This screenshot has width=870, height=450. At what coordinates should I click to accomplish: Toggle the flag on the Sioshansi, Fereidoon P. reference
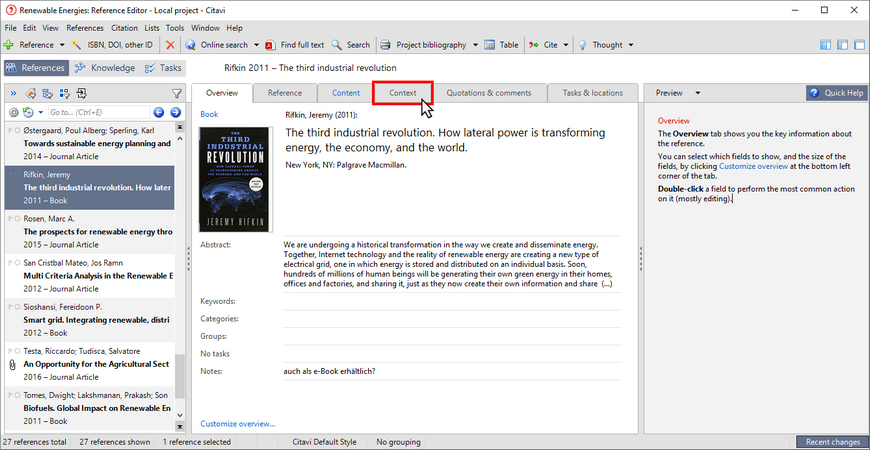[x=11, y=307]
